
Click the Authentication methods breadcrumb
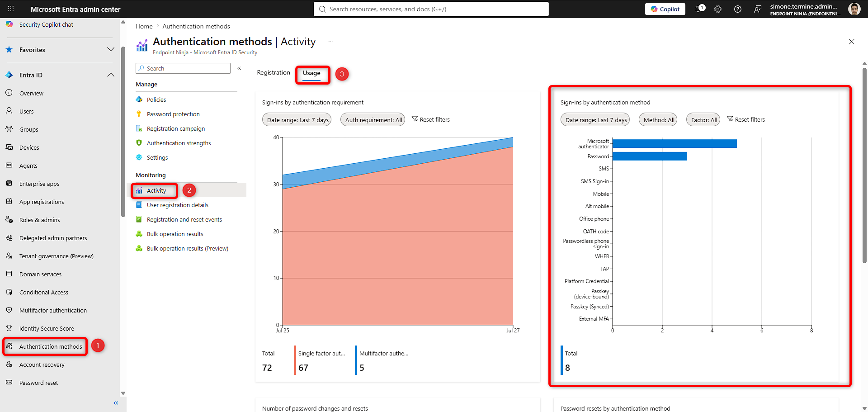196,26
